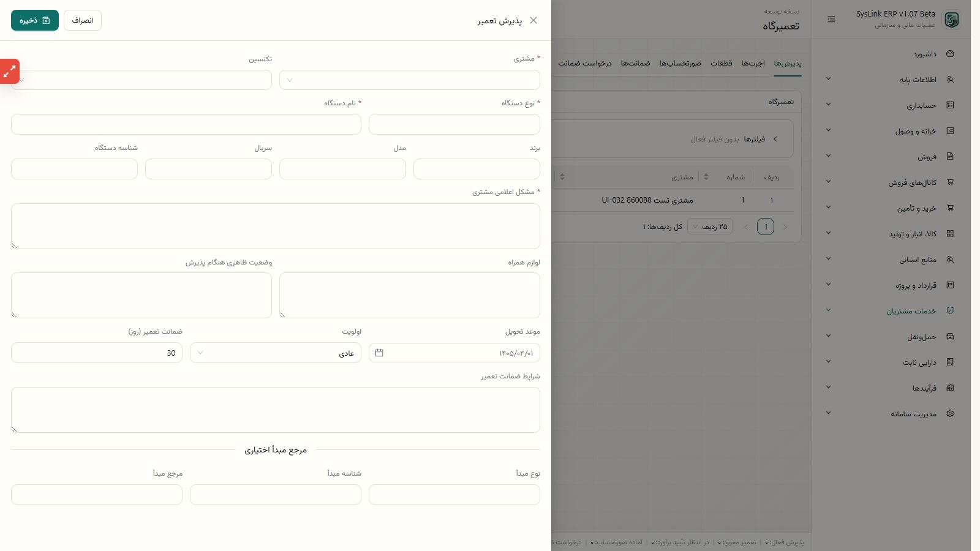
Task: Click the خزانه و وصول icon
Action: pos(950,131)
